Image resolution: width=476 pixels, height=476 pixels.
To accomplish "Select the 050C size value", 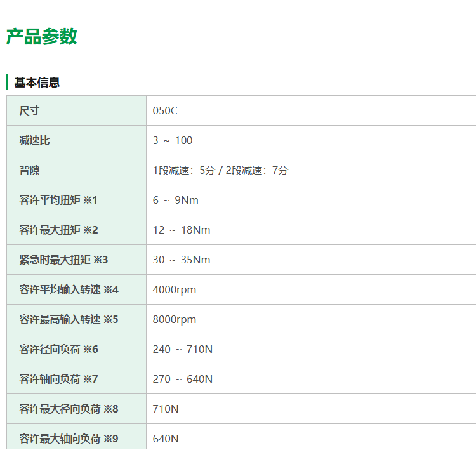I will point(165,110).
